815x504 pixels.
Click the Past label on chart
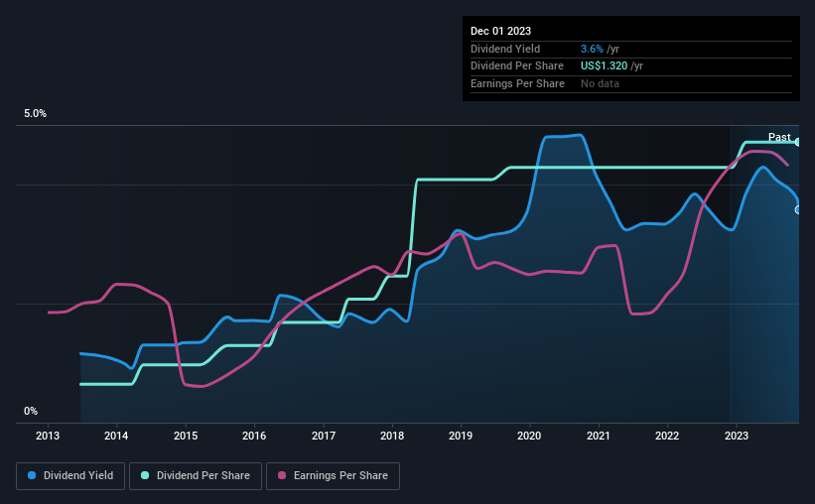(x=779, y=137)
